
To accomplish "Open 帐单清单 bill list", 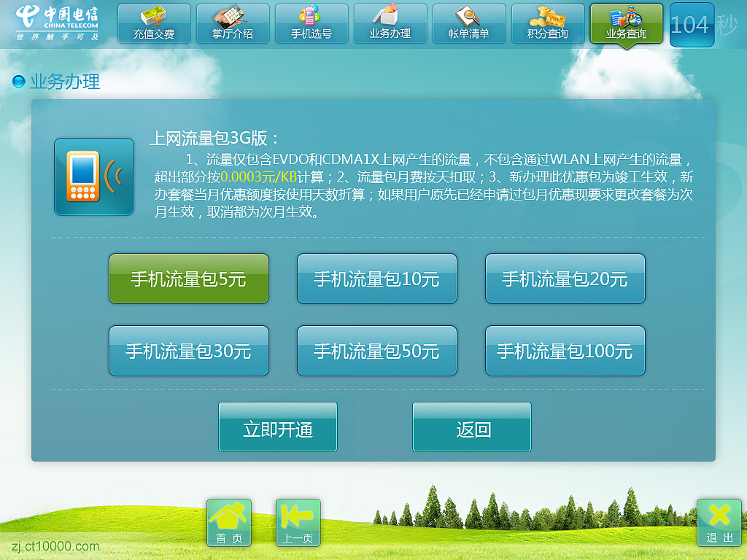I will point(469,24).
